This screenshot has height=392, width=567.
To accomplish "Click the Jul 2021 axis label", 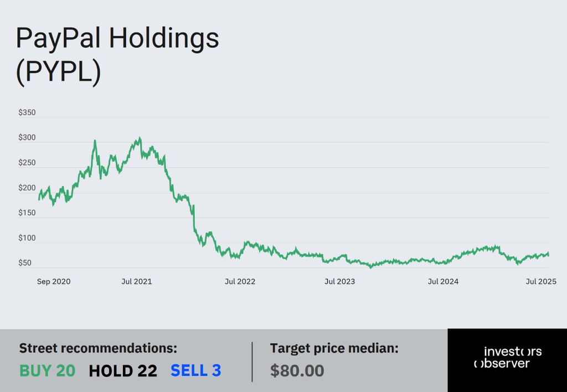I will point(137,282).
